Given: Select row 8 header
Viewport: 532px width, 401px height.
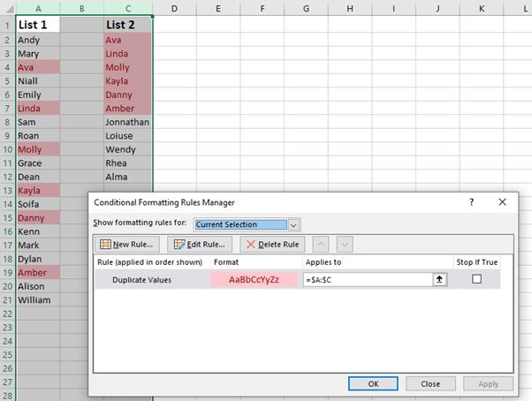Looking at the screenshot, I should [x=7, y=122].
